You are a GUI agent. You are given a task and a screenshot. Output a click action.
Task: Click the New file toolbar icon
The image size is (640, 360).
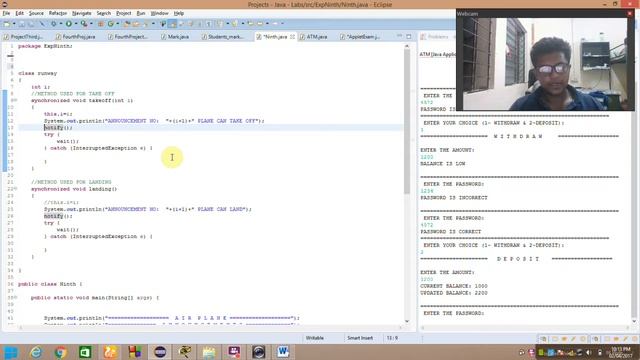(7, 24)
